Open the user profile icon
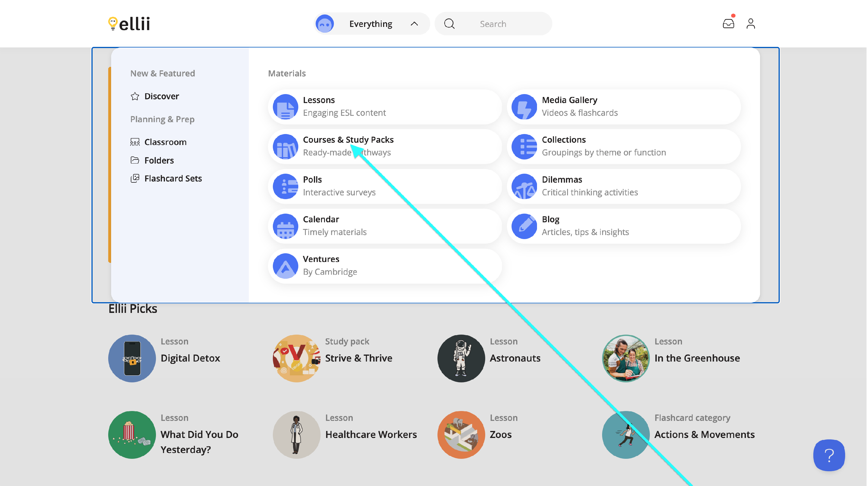 [751, 24]
